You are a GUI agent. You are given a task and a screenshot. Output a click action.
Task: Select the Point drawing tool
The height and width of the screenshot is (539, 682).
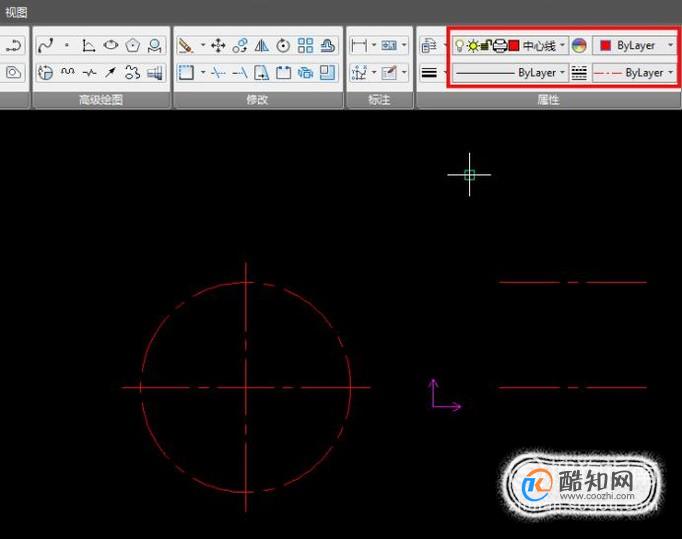tap(67, 45)
